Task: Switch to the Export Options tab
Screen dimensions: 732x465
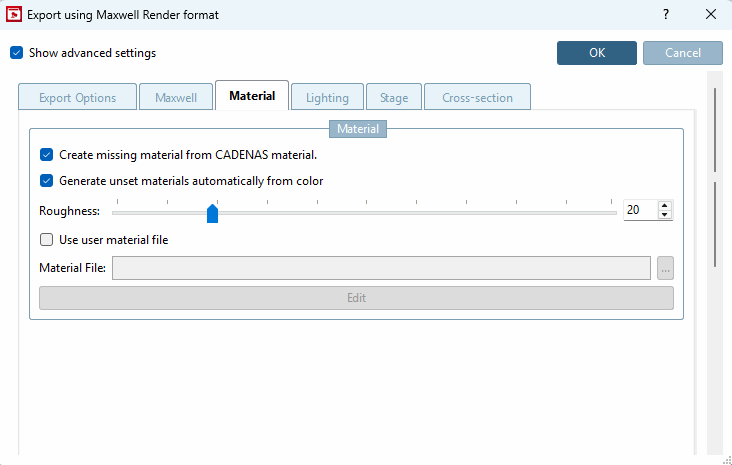Action: pyautogui.click(x=77, y=98)
